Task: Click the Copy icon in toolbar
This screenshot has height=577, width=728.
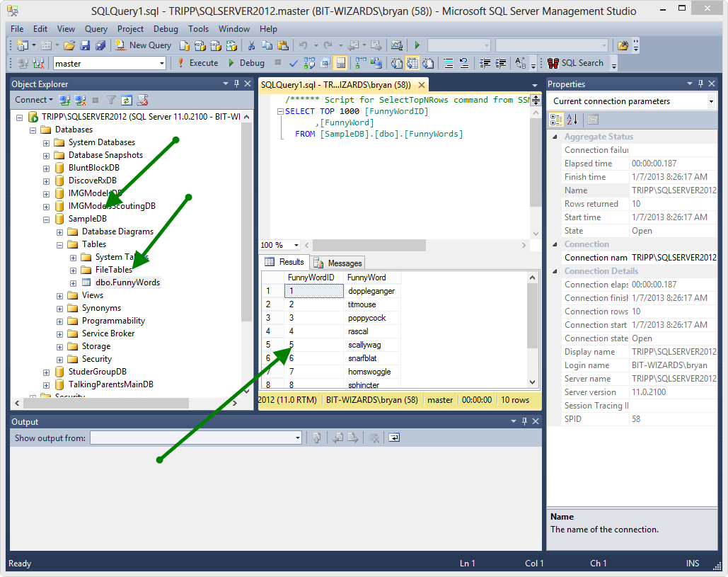Action: (x=267, y=45)
